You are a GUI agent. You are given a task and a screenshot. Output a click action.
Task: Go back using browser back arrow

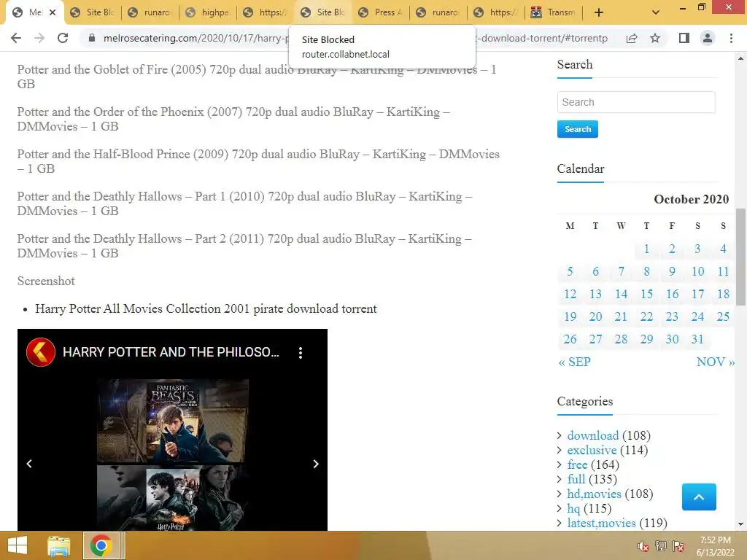pos(16,38)
